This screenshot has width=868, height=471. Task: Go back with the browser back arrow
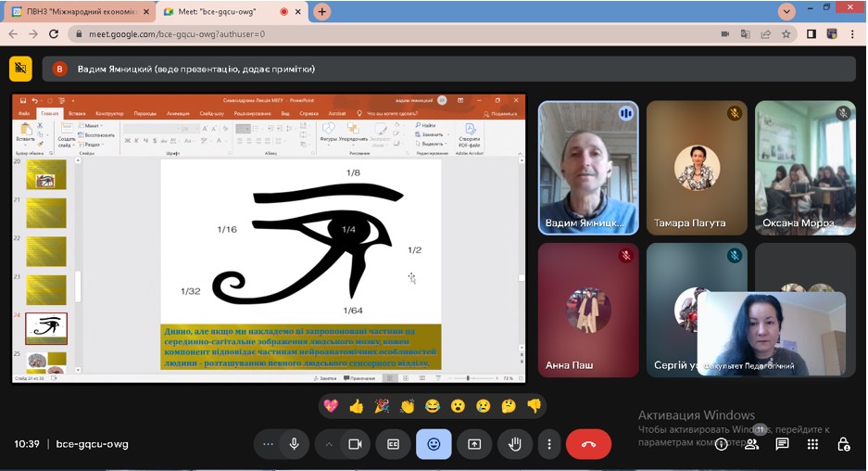click(13, 34)
